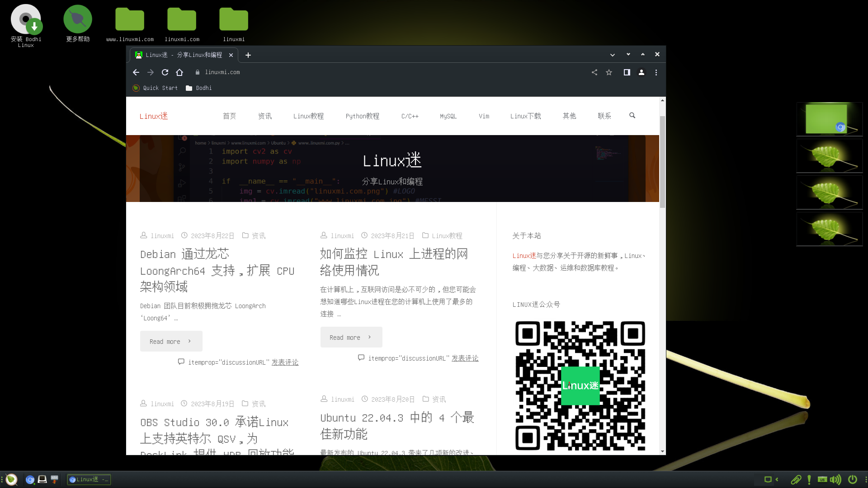Open the 其他 menu item
868x488 pixels.
(569, 116)
